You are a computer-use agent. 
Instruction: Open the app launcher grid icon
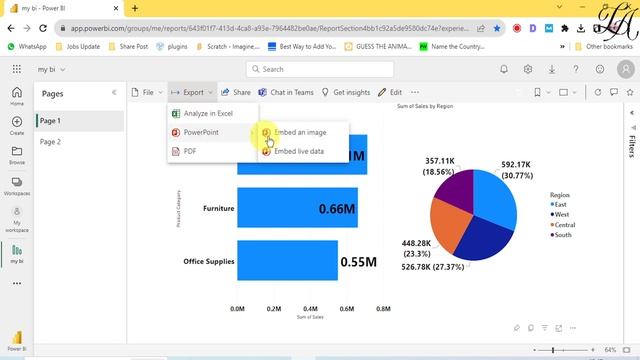(17, 69)
